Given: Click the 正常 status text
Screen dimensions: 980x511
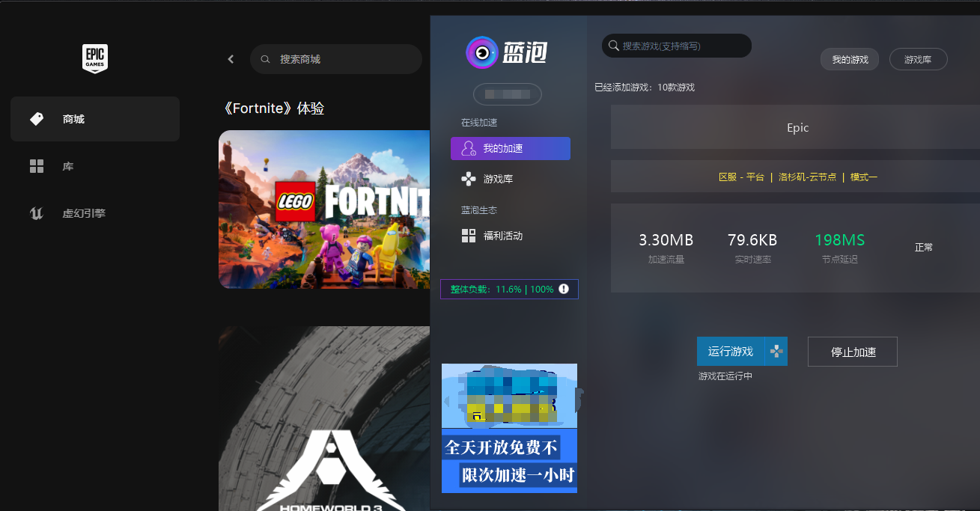Looking at the screenshot, I should click(x=924, y=247).
